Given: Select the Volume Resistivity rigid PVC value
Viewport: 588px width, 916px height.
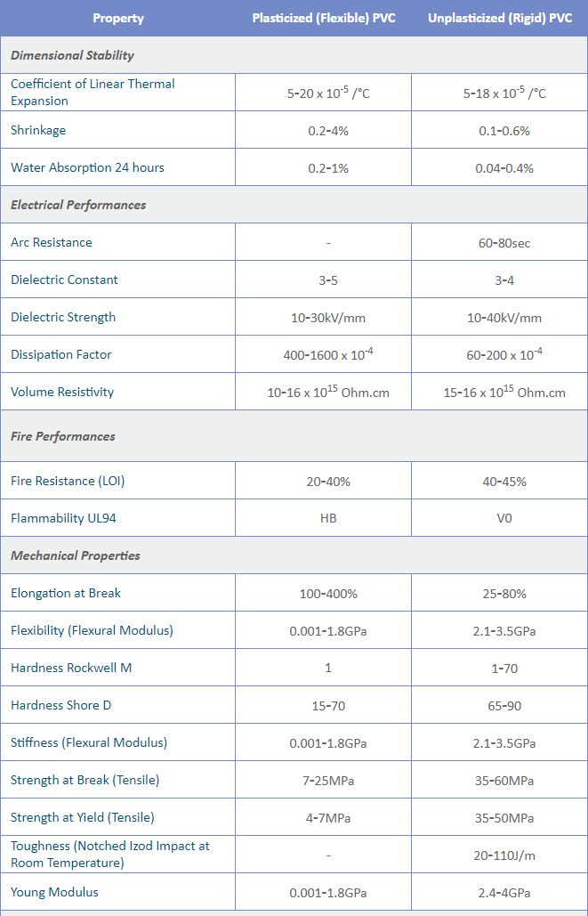Looking at the screenshot, I should coord(504,392).
